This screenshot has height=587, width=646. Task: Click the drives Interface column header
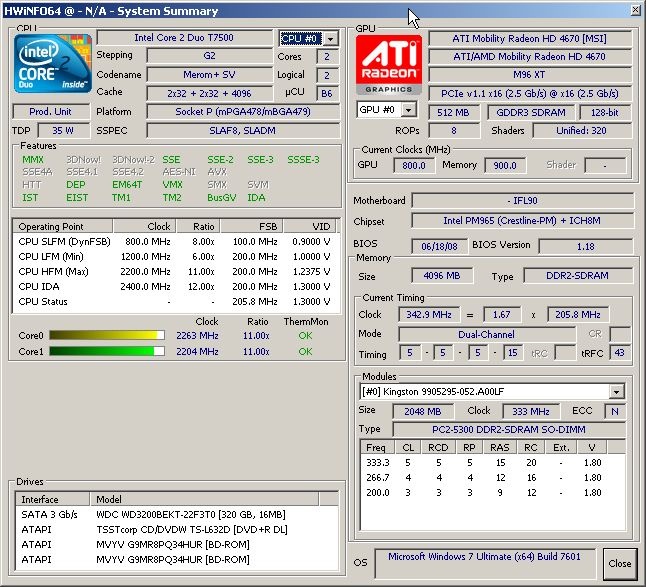pyautogui.click(x=53, y=499)
